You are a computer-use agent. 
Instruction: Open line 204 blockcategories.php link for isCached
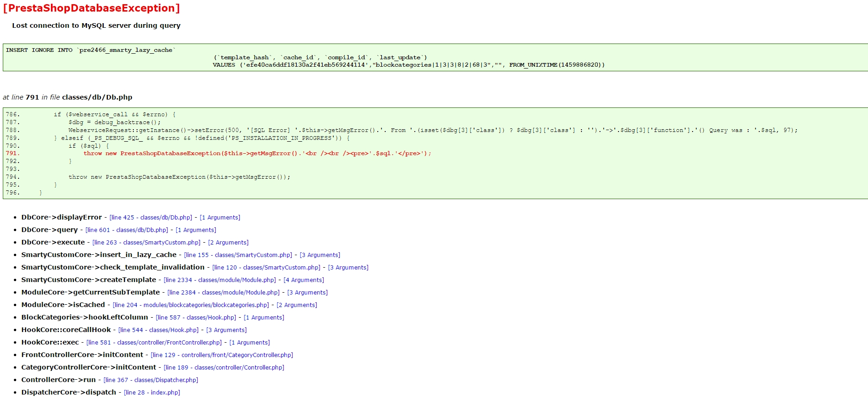click(191, 305)
